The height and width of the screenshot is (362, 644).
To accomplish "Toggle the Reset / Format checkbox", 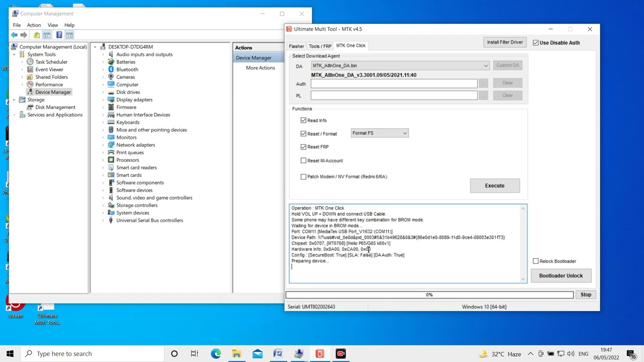I will click(303, 134).
